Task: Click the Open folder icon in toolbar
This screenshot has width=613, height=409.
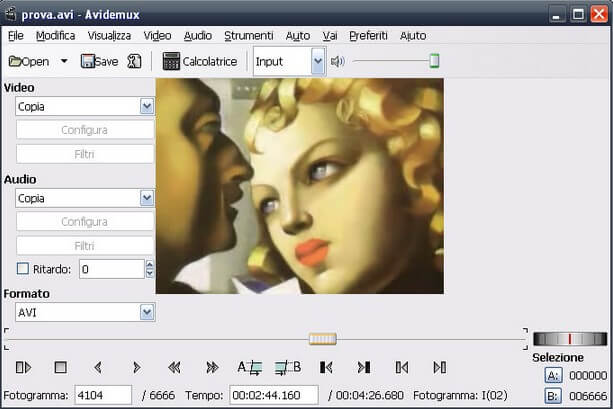Action: click(16, 62)
